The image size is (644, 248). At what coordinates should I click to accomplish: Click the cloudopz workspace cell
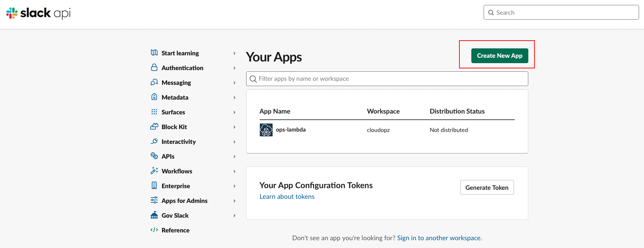(378, 130)
